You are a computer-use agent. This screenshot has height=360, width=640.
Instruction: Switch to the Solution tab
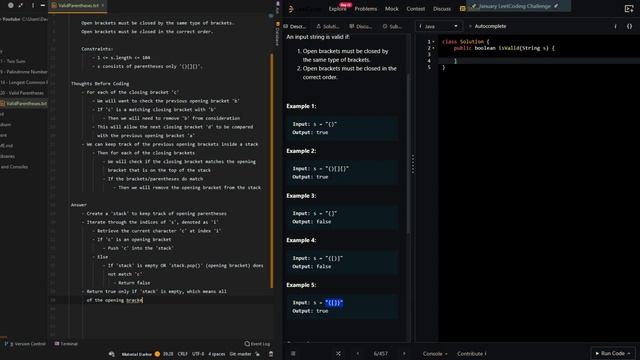(328, 27)
